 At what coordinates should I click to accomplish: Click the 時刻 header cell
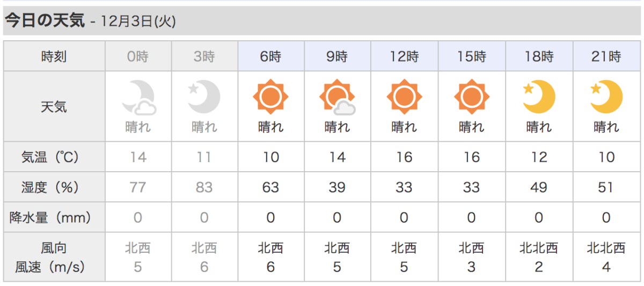tap(54, 56)
